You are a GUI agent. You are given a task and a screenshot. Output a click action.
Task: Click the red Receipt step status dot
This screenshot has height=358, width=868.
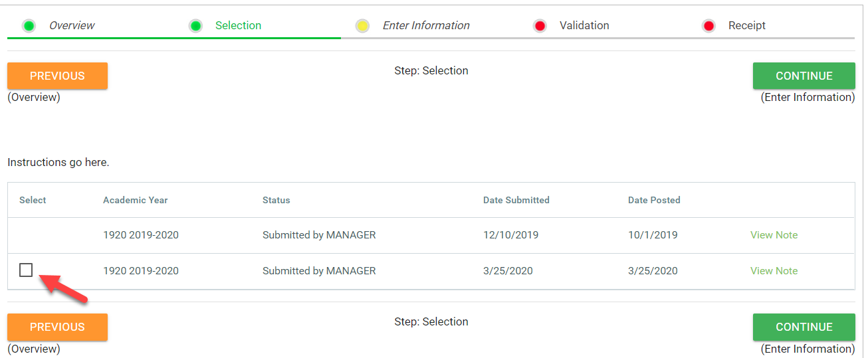pyautogui.click(x=708, y=26)
